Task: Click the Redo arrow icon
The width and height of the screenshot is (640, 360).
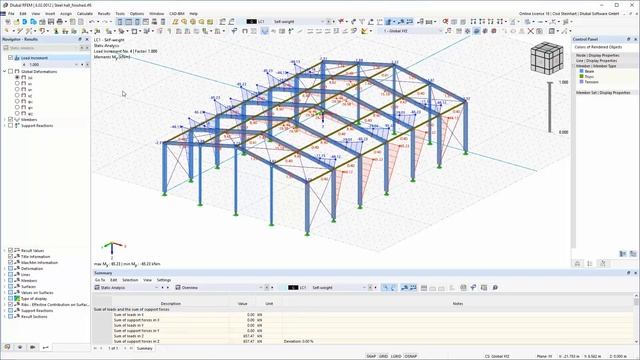Action: [x=105, y=22]
